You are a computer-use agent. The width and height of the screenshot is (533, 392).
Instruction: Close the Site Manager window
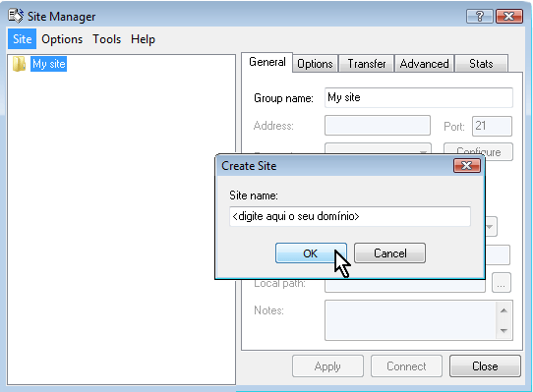[x=508, y=17]
